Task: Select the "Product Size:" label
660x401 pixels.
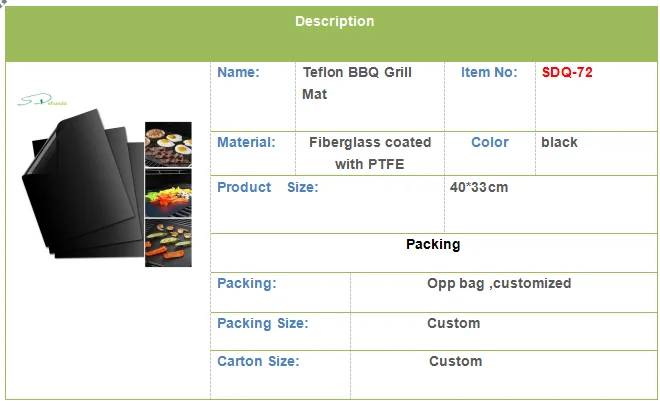Action: coord(267,187)
